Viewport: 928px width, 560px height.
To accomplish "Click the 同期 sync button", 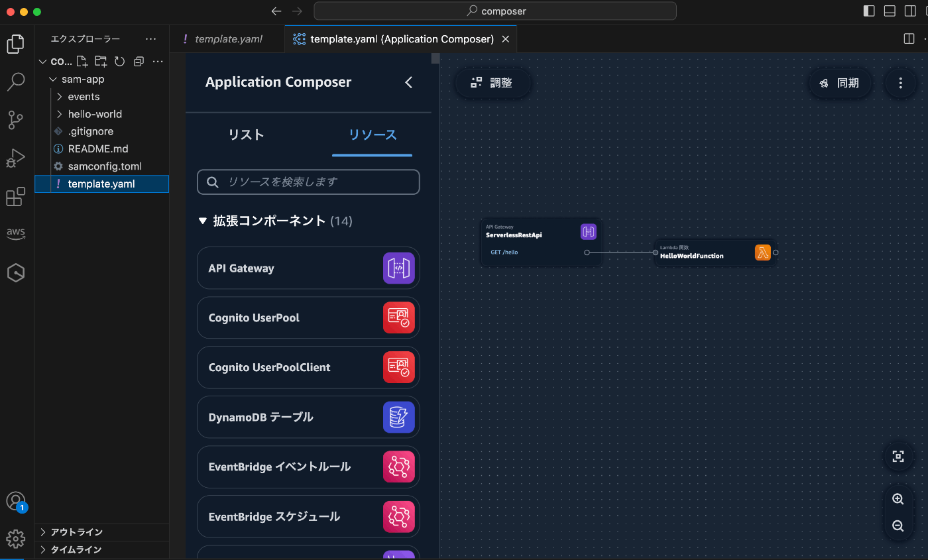I will (x=839, y=83).
